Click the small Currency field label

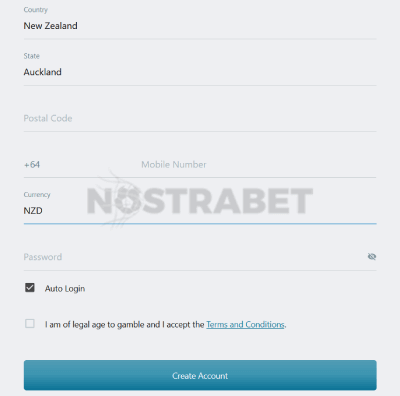tap(37, 195)
